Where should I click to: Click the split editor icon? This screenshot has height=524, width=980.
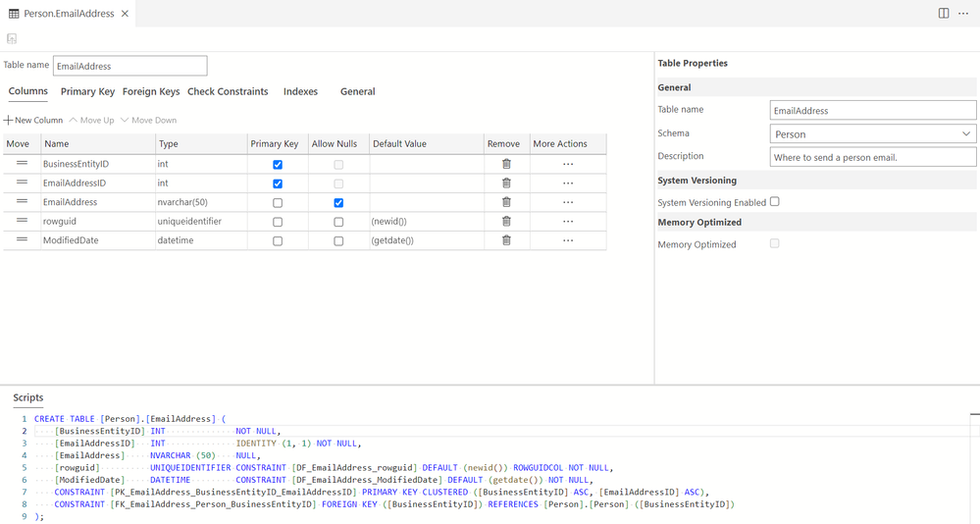tap(944, 14)
